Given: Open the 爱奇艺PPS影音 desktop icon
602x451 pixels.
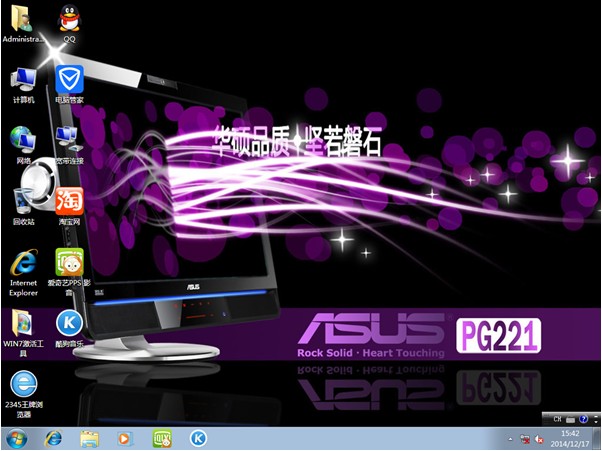Looking at the screenshot, I should point(69,273).
